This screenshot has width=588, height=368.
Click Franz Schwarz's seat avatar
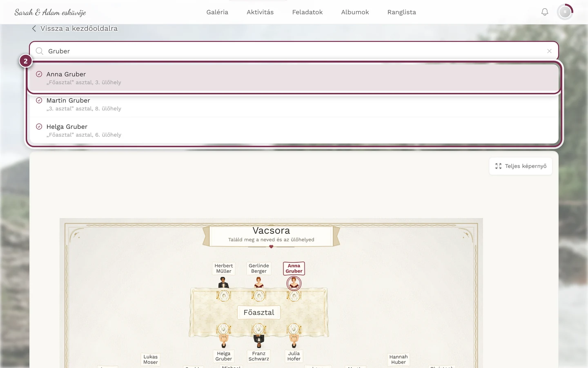point(259,341)
